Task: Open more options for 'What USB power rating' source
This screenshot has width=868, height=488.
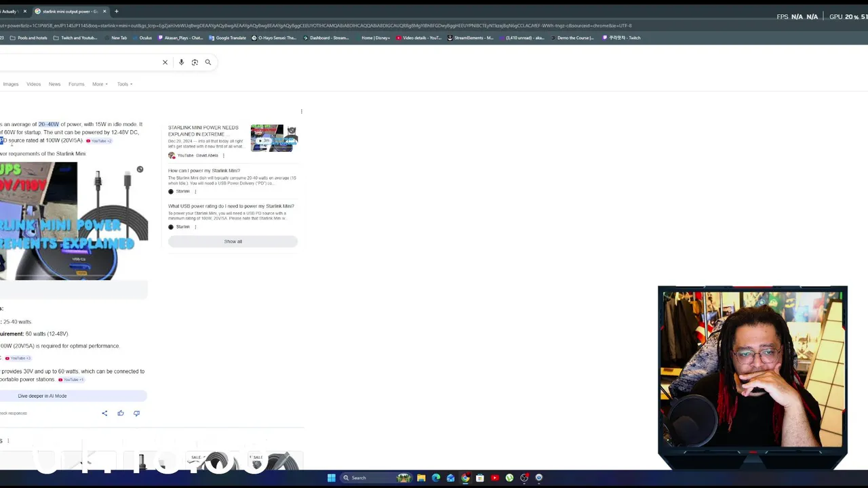Action: coord(195,227)
